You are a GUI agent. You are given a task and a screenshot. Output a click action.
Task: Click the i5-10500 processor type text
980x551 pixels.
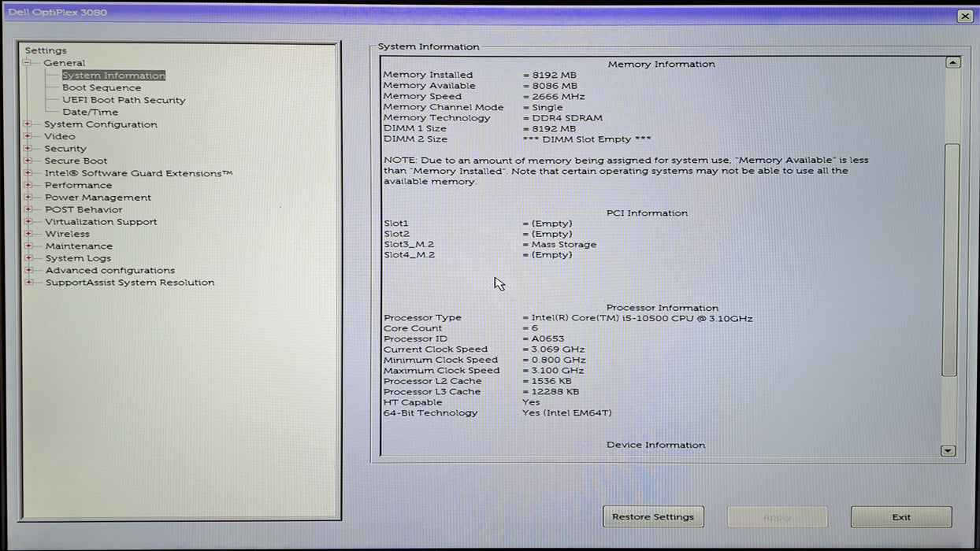637,319
